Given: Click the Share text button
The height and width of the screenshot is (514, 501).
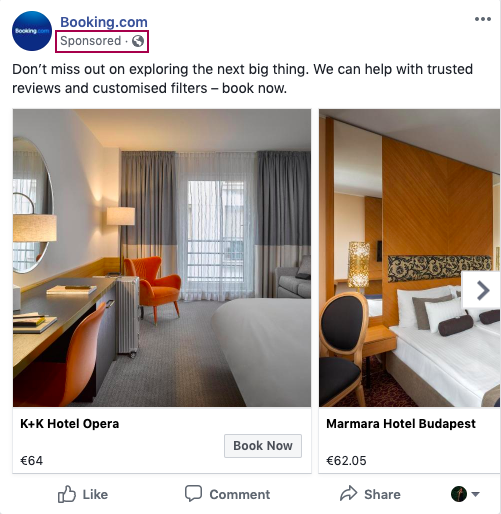Looking at the screenshot, I should pos(382,494).
